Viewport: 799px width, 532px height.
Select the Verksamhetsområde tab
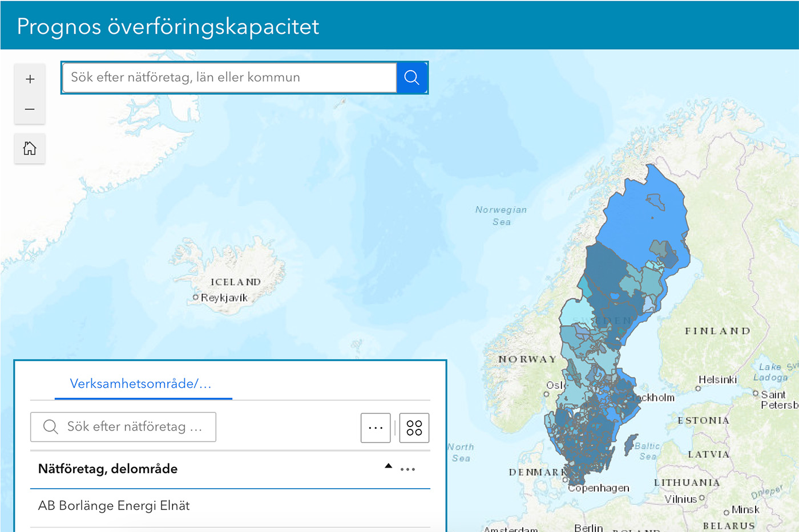point(141,384)
